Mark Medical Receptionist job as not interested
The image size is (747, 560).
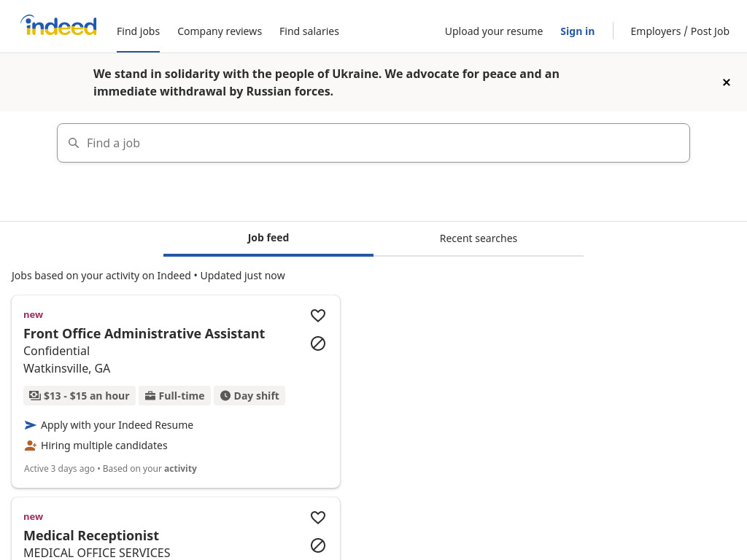pos(318,545)
